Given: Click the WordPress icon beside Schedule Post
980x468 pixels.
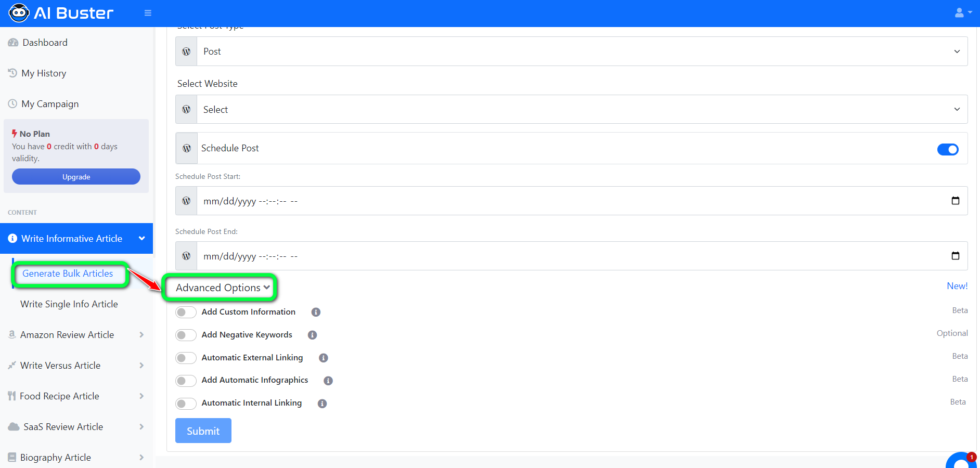Looking at the screenshot, I should (187, 148).
